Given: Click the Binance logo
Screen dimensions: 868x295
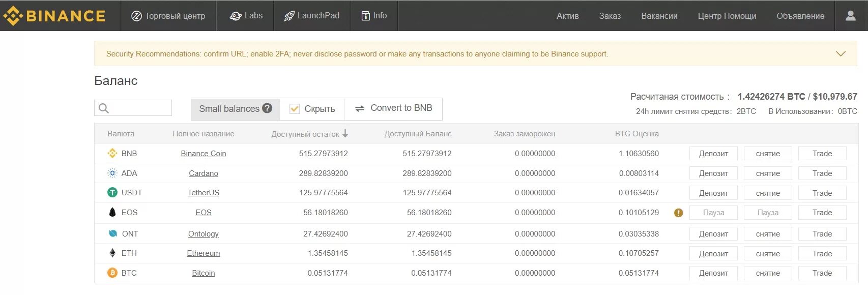Looking at the screenshot, I should click(x=54, y=16).
